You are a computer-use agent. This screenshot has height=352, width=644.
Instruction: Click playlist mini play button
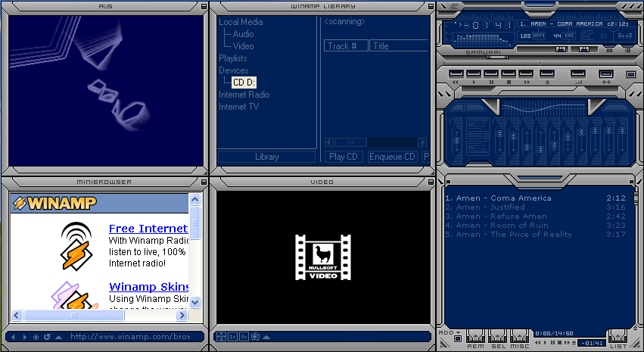(545, 343)
